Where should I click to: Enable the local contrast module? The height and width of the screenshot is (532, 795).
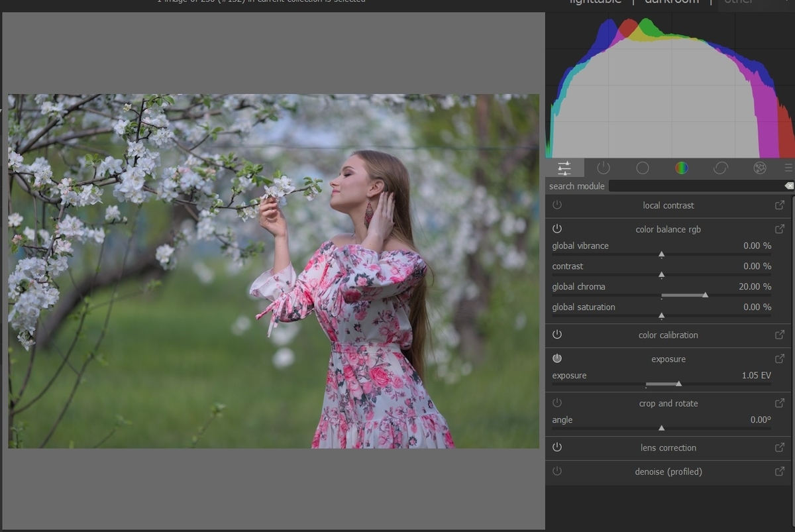coord(557,205)
